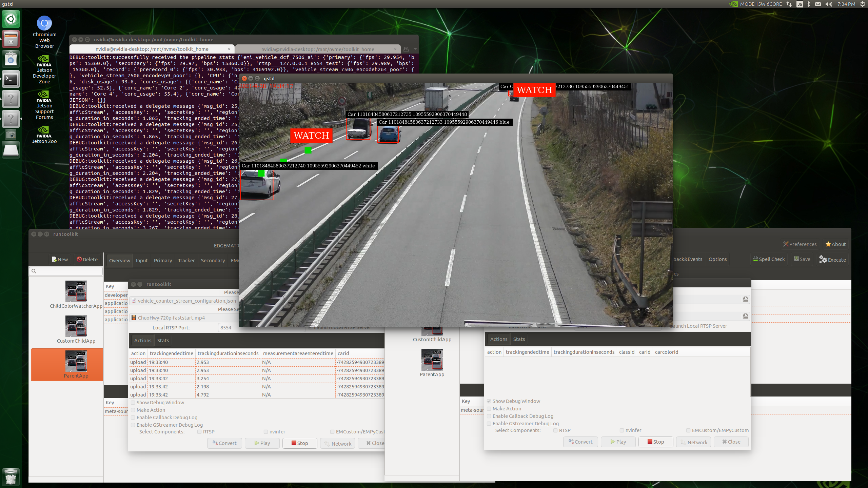This screenshot has width=868, height=488.
Task: Open the screenshot camera launcher icon
Action: [x=11, y=135]
